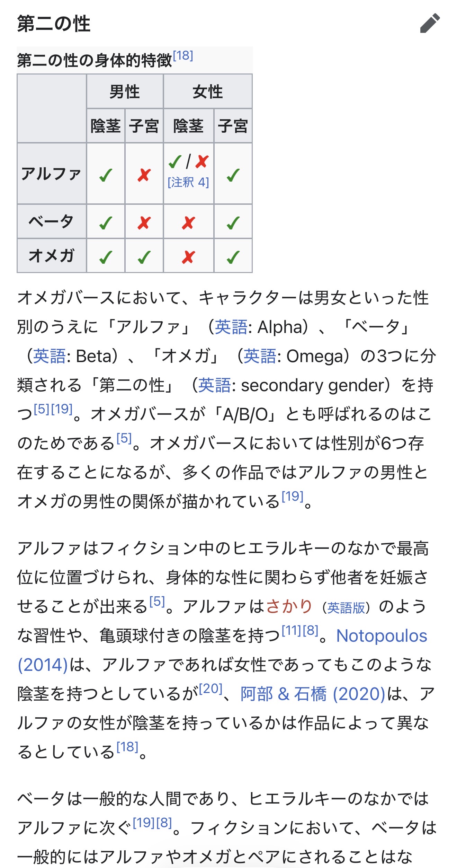The width and height of the screenshot is (457, 868).
Task: Tap the pencil edit icon for 第二の性
Action: pos(430,23)
